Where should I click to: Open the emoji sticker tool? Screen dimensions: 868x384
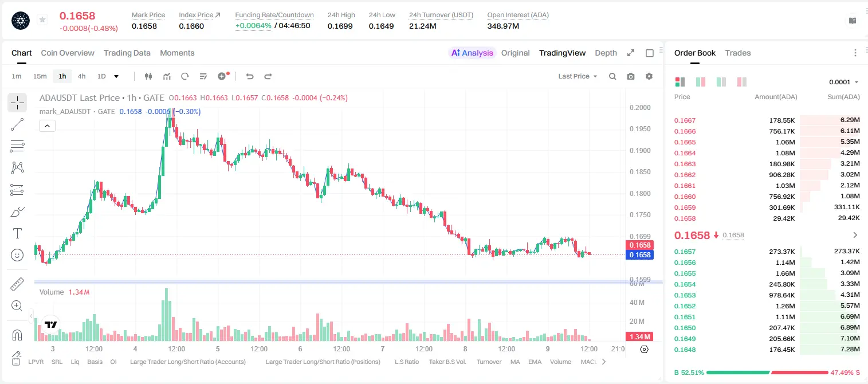(x=17, y=255)
